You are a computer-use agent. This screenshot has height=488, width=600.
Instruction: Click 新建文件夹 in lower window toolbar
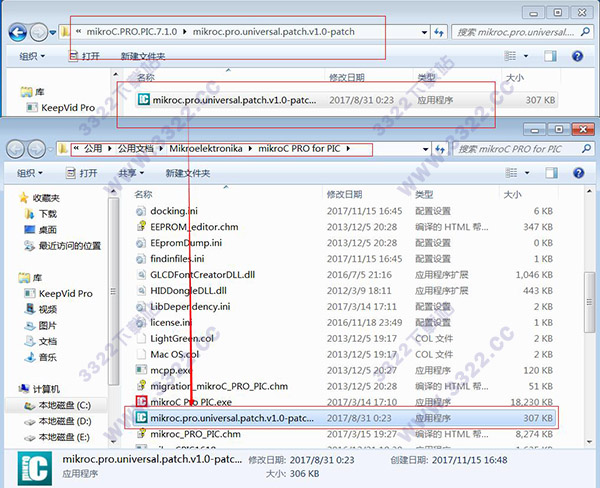click(188, 173)
